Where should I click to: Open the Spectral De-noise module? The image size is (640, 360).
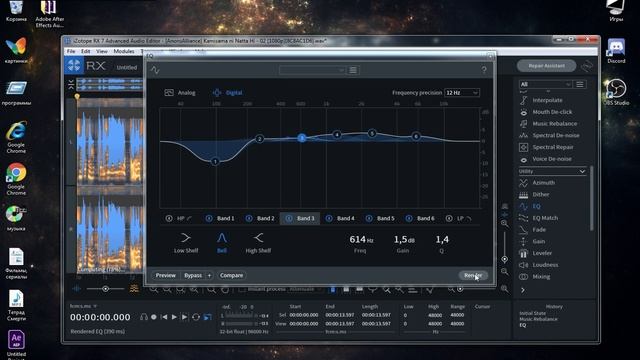tap(556, 136)
